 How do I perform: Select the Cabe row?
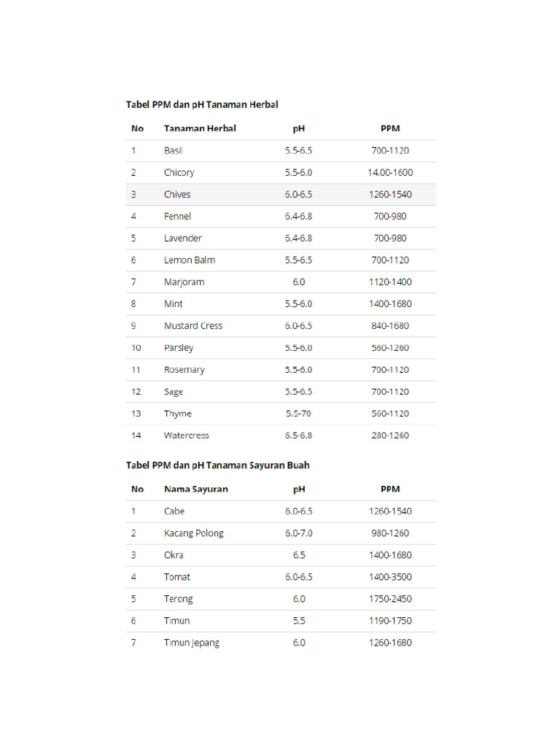(281, 511)
